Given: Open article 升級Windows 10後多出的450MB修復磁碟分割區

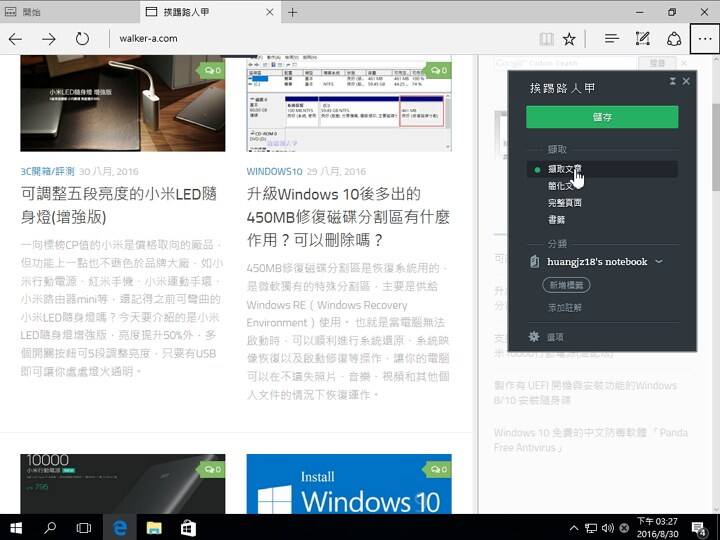Looking at the screenshot, I should 348,217.
